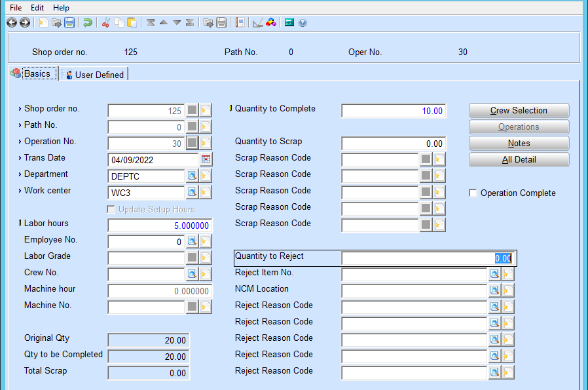The width and height of the screenshot is (588, 390).
Task: Click the Quantity to Complete field
Action: [394, 111]
